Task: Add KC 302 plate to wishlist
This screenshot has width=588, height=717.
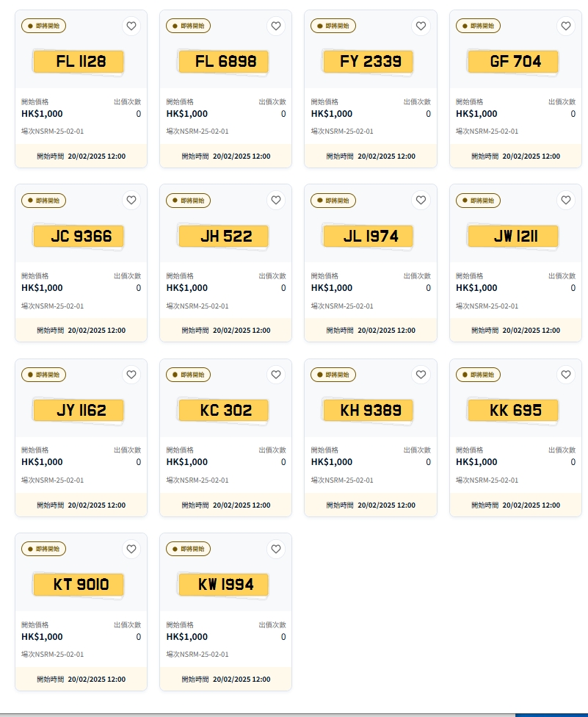Action: [276, 375]
